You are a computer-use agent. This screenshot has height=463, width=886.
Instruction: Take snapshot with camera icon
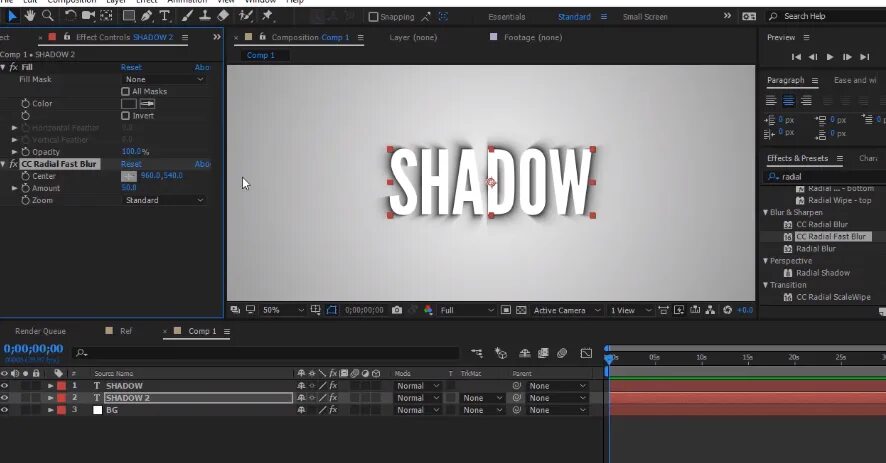(x=397, y=310)
